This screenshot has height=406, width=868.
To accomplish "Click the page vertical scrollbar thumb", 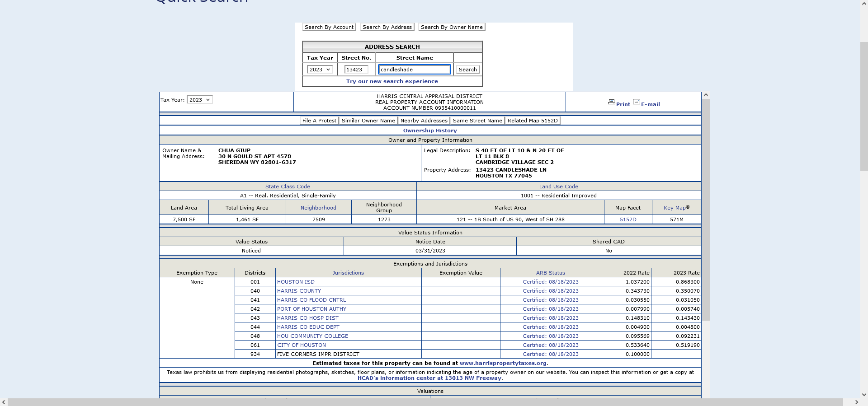I will pos(864,106).
